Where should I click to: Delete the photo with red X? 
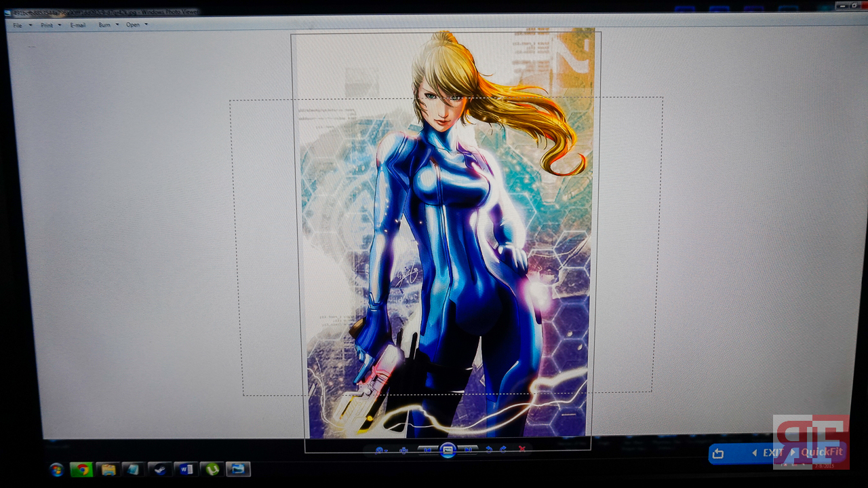(x=521, y=449)
